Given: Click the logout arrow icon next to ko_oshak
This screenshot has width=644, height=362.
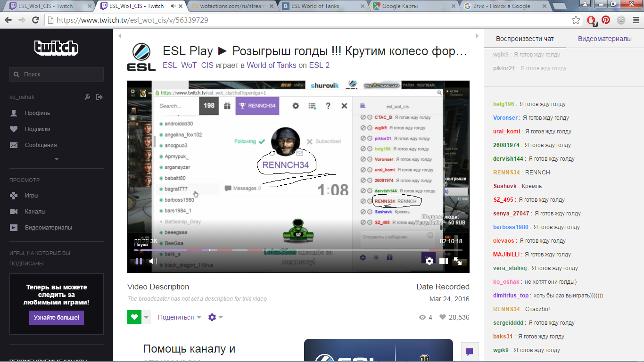Looking at the screenshot, I should 99,97.
